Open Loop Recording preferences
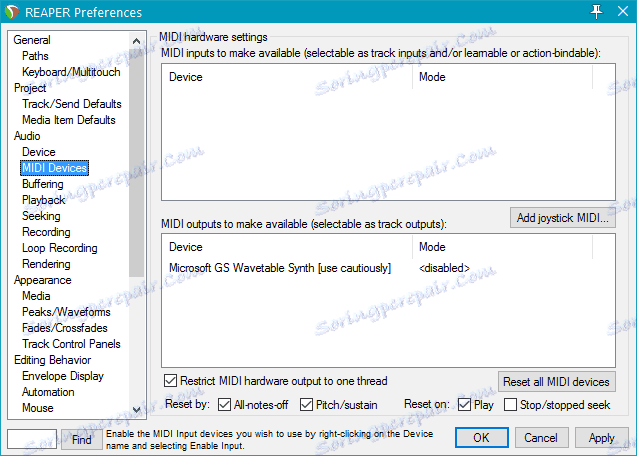The image size is (637, 456). 60,248
